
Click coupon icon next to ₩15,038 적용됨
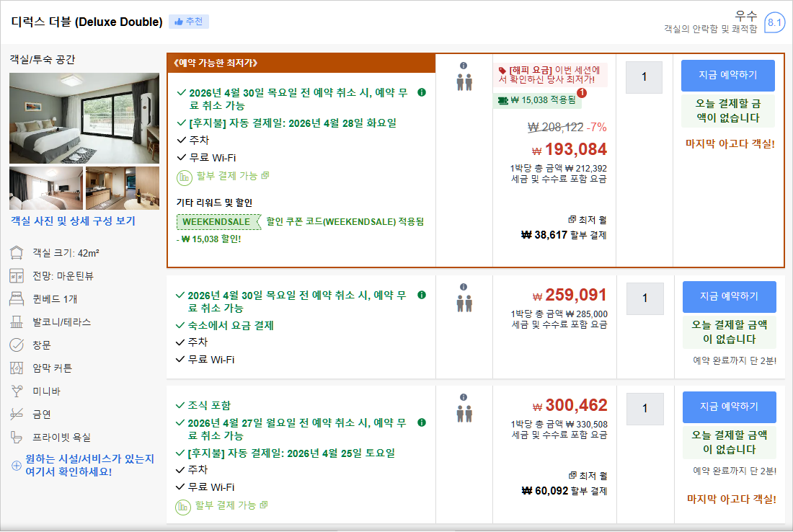point(502,101)
